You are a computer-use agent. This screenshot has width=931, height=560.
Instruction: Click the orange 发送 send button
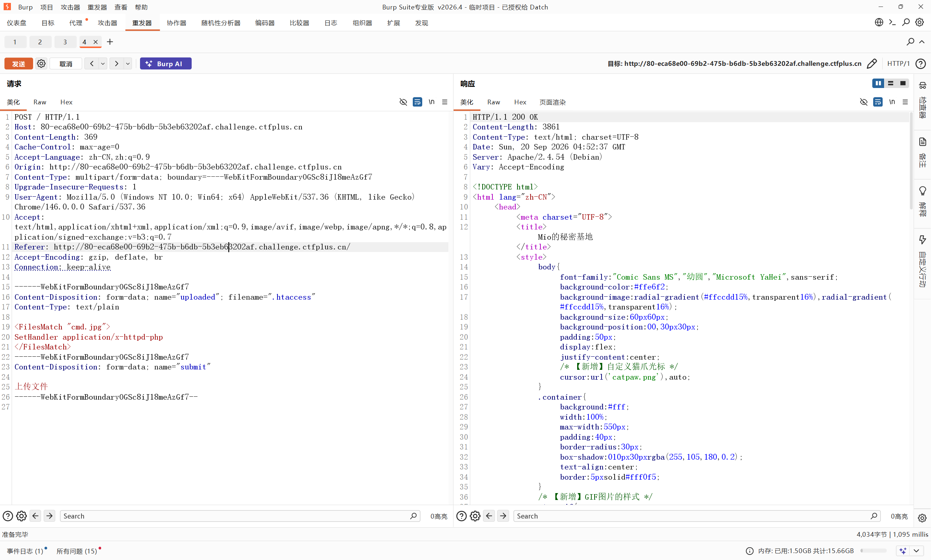19,63
